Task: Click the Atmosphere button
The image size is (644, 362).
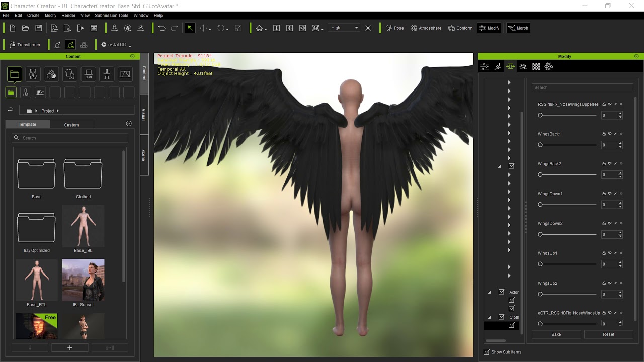Action: [x=426, y=28]
